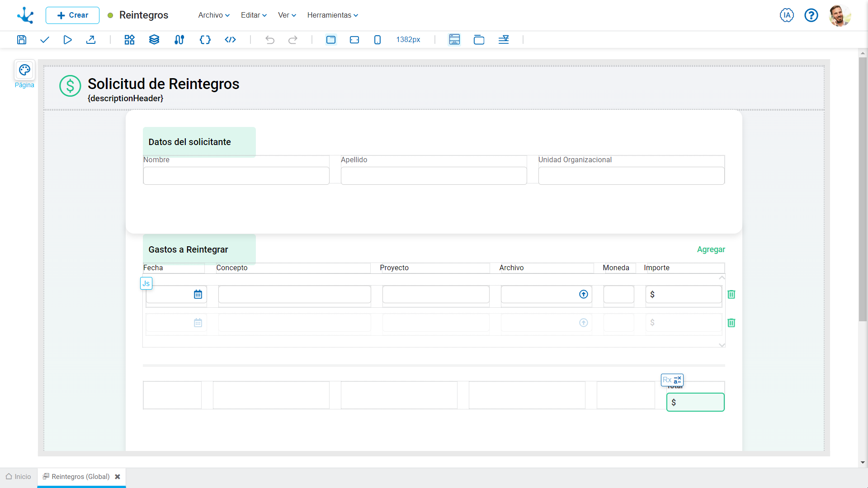Open the Editar menu
The image size is (868, 488).
tap(254, 15)
